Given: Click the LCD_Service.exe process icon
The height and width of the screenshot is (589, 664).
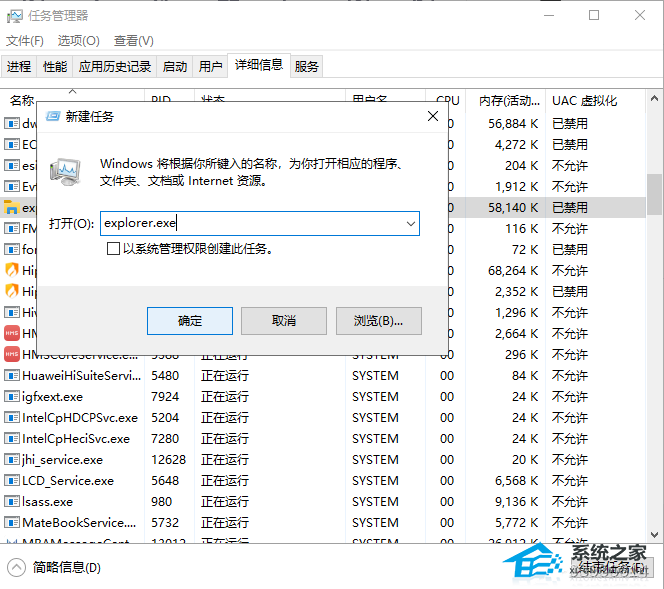Looking at the screenshot, I should tap(12, 480).
